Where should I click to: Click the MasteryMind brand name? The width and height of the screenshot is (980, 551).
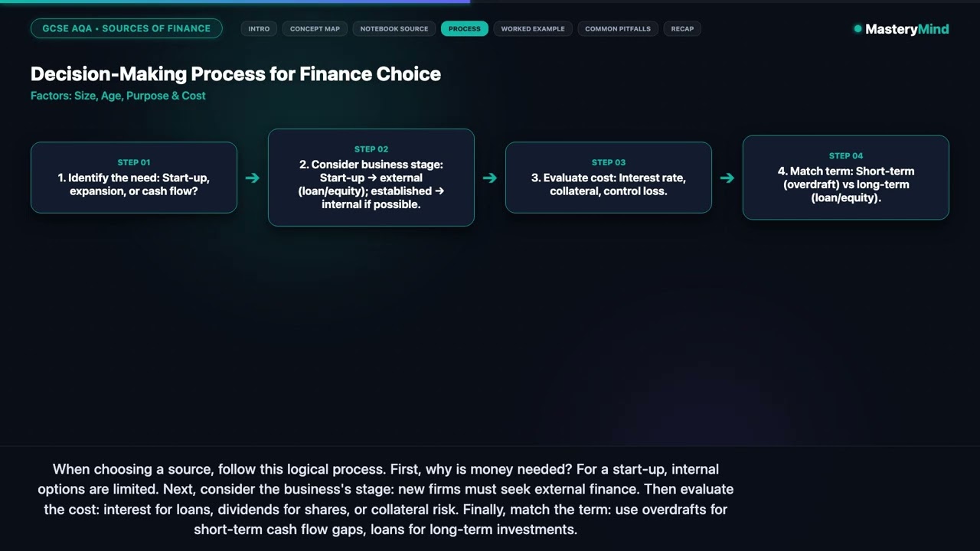click(x=907, y=29)
